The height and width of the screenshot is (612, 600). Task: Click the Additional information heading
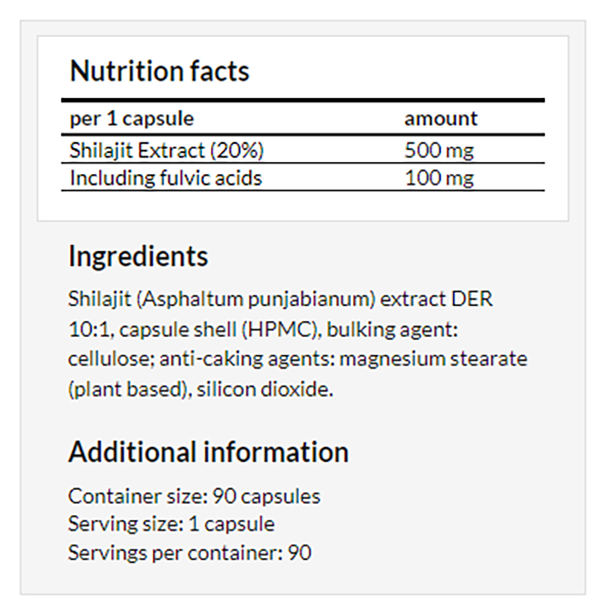(x=208, y=452)
